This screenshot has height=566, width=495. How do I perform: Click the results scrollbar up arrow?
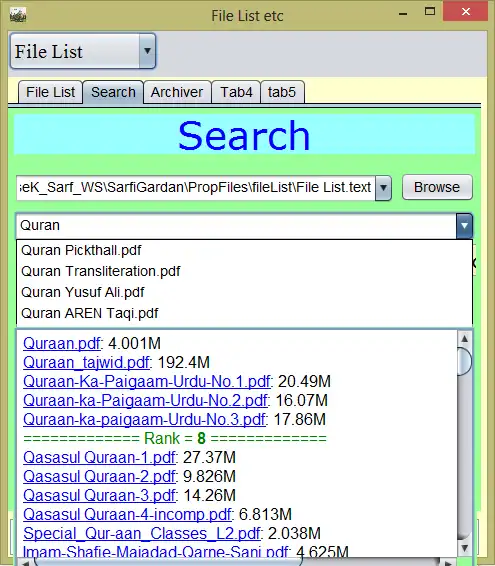click(465, 339)
